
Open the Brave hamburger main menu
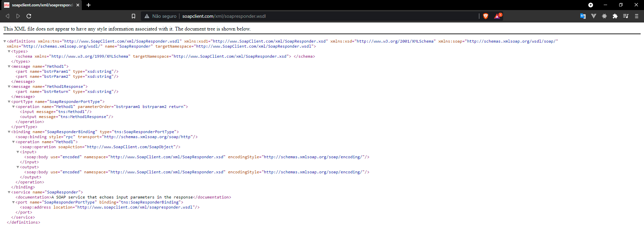coord(637,16)
